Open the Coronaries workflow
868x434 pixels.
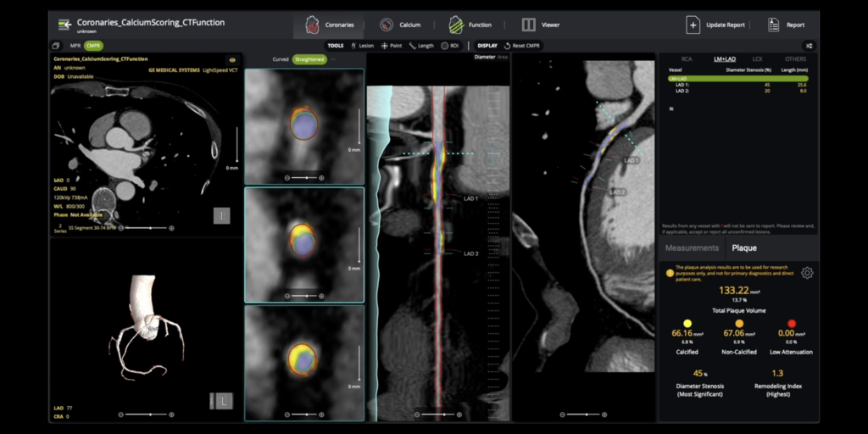coord(329,25)
